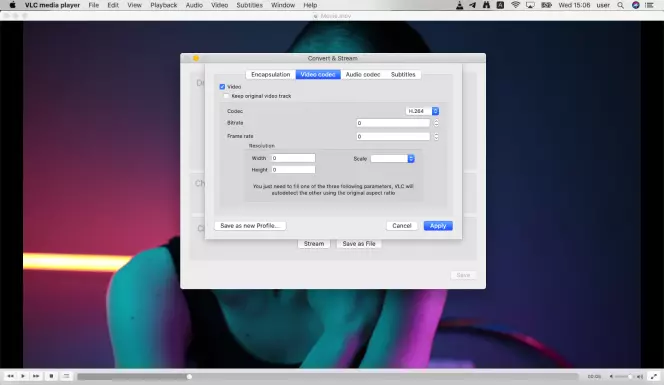Click the Width input field

[293, 158]
